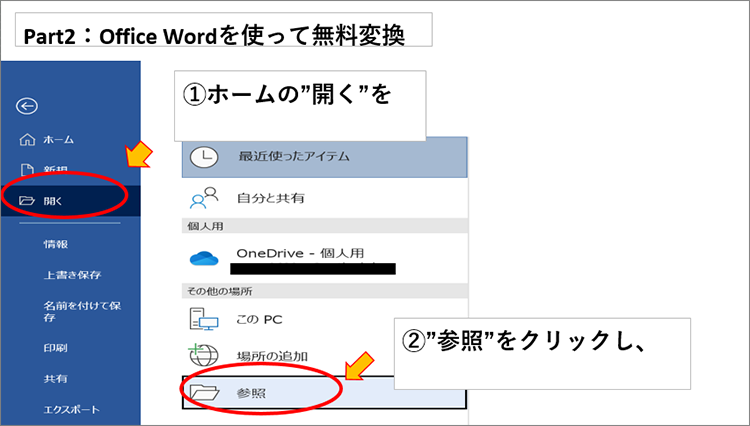Click the new document page icon

pyautogui.click(x=27, y=170)
